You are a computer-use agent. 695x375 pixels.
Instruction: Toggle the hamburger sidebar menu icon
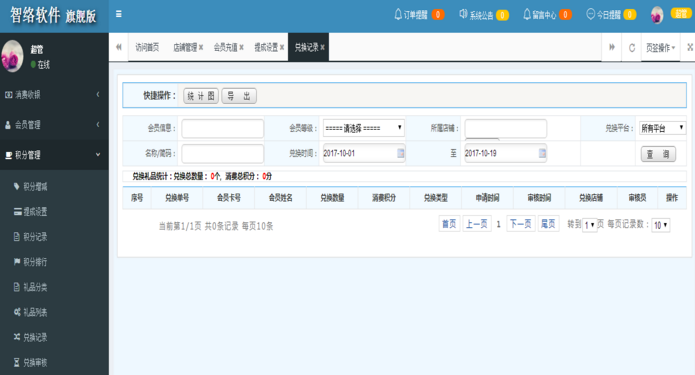tap(118, 14)
